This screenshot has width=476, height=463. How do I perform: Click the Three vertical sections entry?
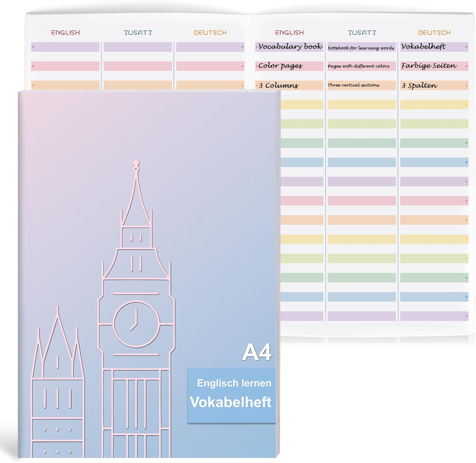(354, 85)
